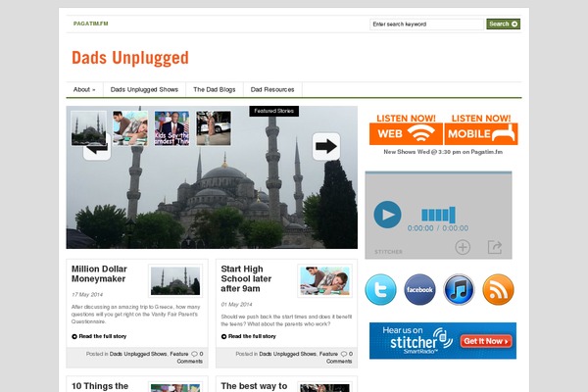
Task: Click the New Shows Wed @ 3:30 pm text
Action: tap(443, 152)
